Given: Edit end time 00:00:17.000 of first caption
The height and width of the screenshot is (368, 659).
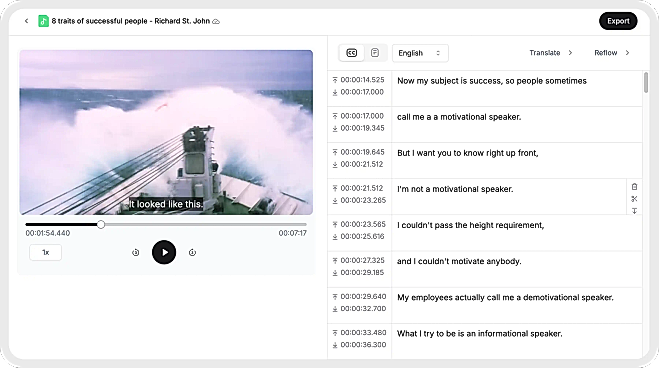Looking at the screenshot, I should [362, 92].
